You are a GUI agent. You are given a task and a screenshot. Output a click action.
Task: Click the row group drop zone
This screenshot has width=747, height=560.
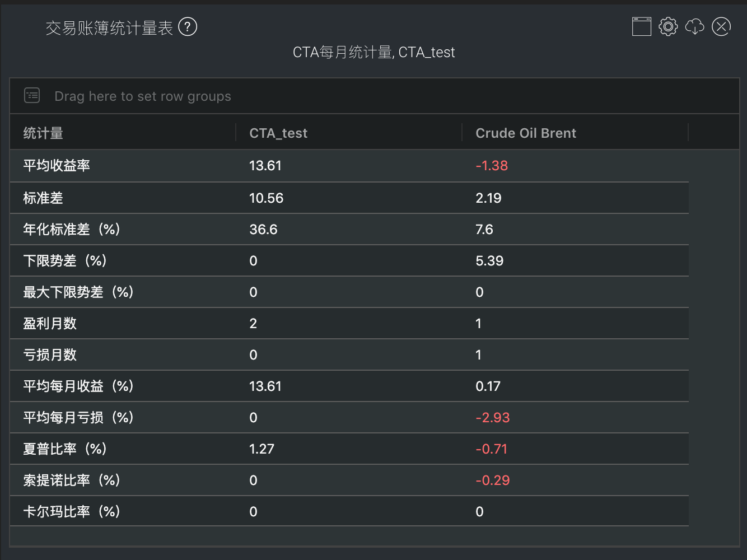[x=143, y=96]
